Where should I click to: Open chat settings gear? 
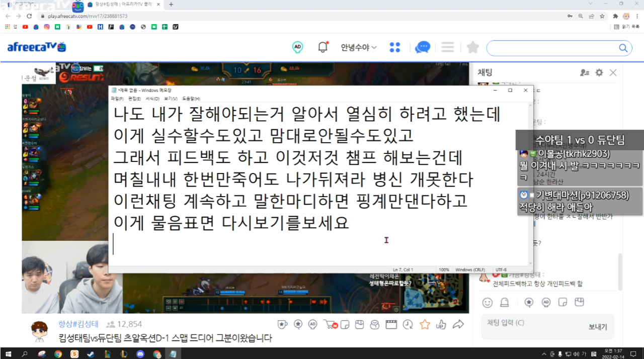point(599,72)
